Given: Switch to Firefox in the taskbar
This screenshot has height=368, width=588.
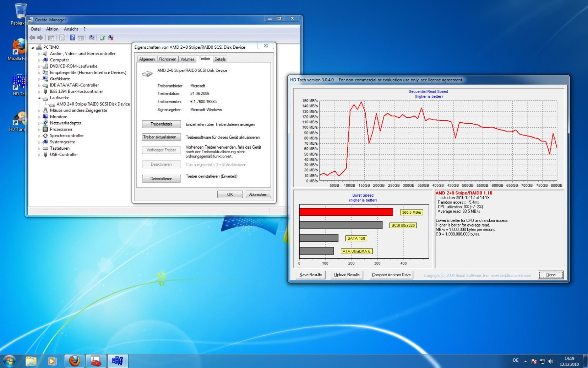Looking at the screenshot, I should (75, 361).
